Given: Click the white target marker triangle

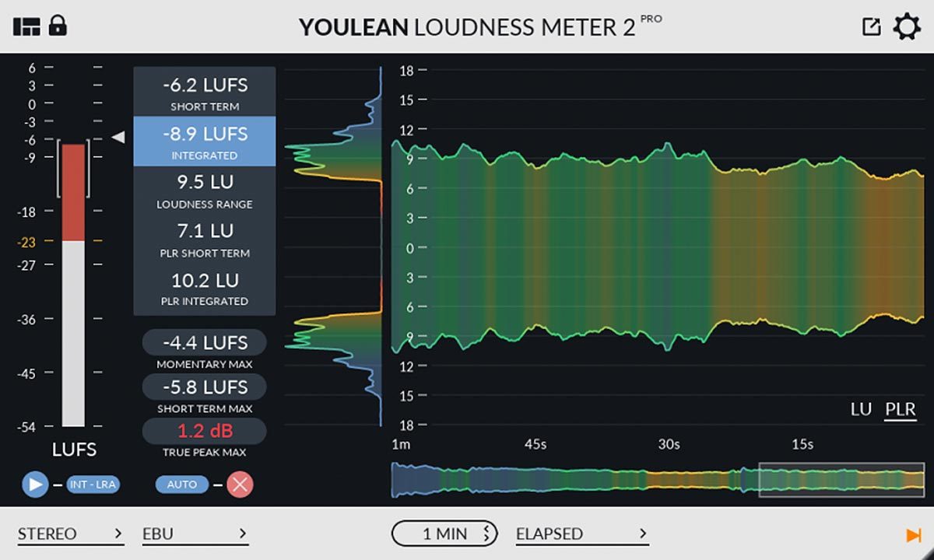Looking at the screenshot, I should (118, 138).
